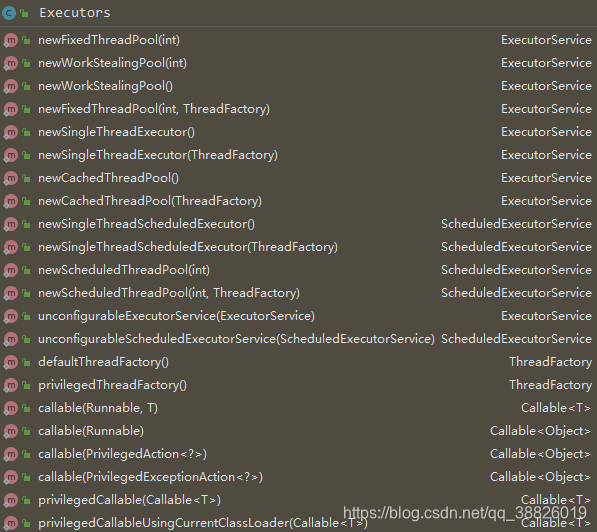Click Callable<T> return type of callable(Runnable, T)
The width and height of the screenshot is (597, 532).
pyautogui.click(x=556, y=408)
